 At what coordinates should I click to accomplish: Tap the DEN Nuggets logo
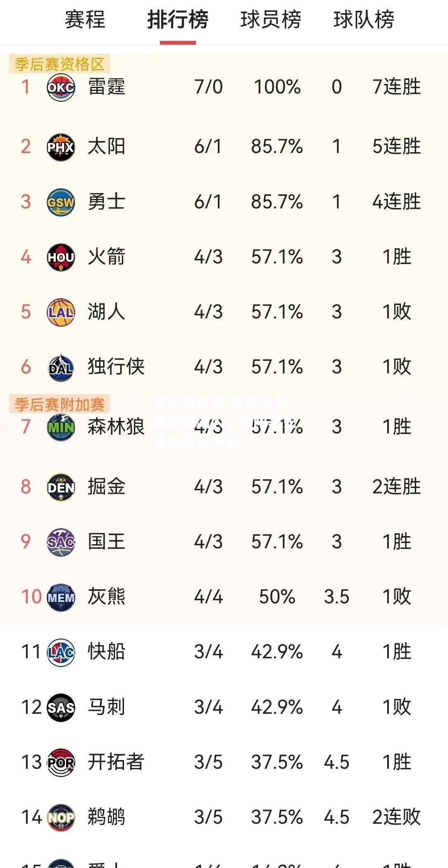click(x=61, y=487)
